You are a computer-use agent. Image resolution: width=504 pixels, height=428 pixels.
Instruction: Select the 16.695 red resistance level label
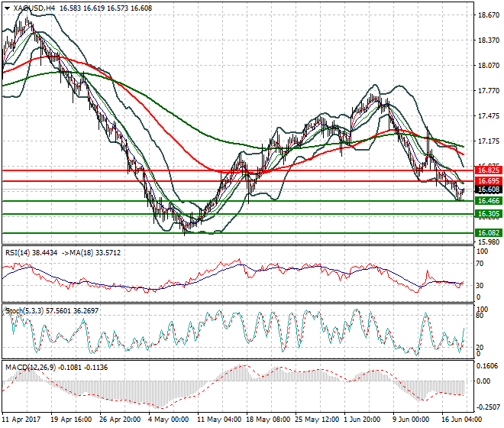(x=488, y=181)
